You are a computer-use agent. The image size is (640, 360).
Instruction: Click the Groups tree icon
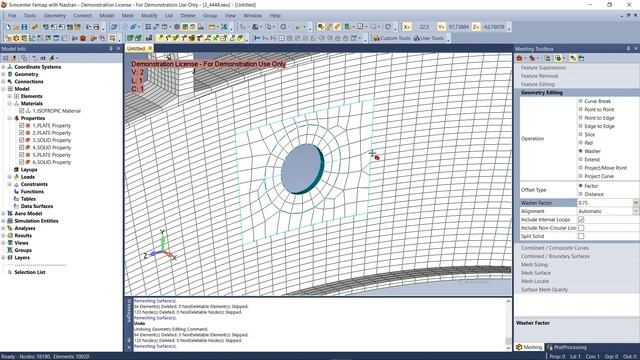point(10,250)
